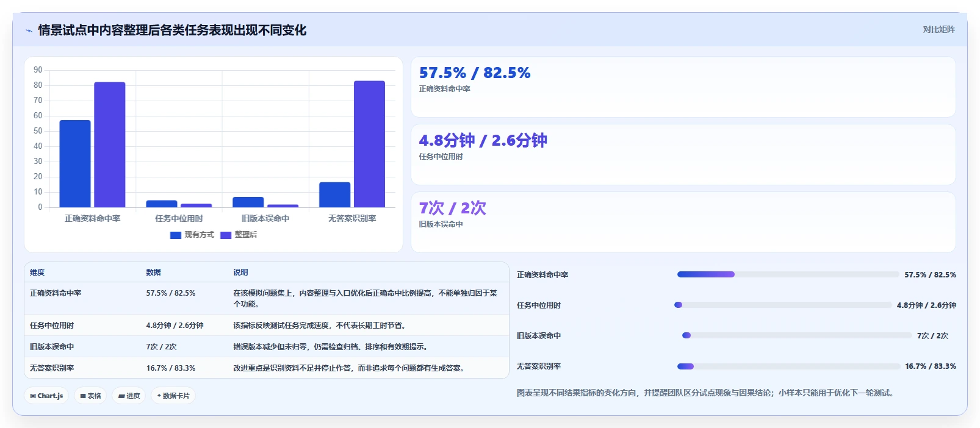This screenshot has height=428, width=980.
Task: Click the title 情景试点中内容整理后各类任务表现出现不同变化
Action: tap(172, 30)
